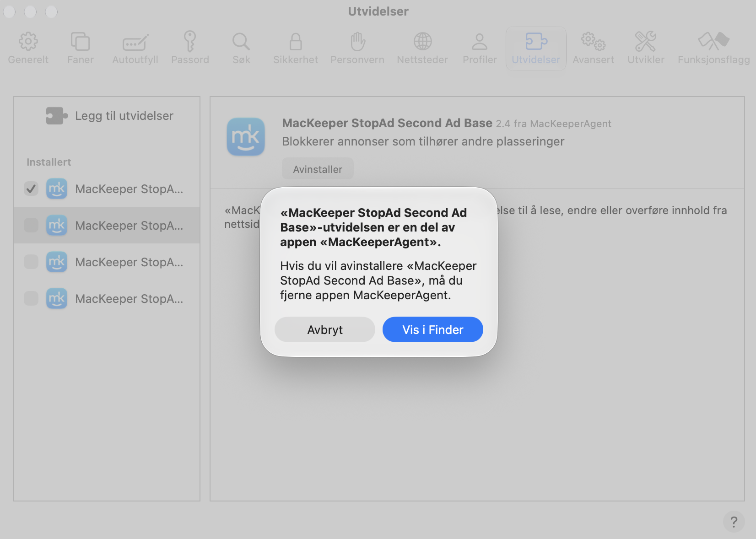Click the 2.4 fra MacKeeperAgent version text
The image size is (756, 539).
[x=553, y=124]
